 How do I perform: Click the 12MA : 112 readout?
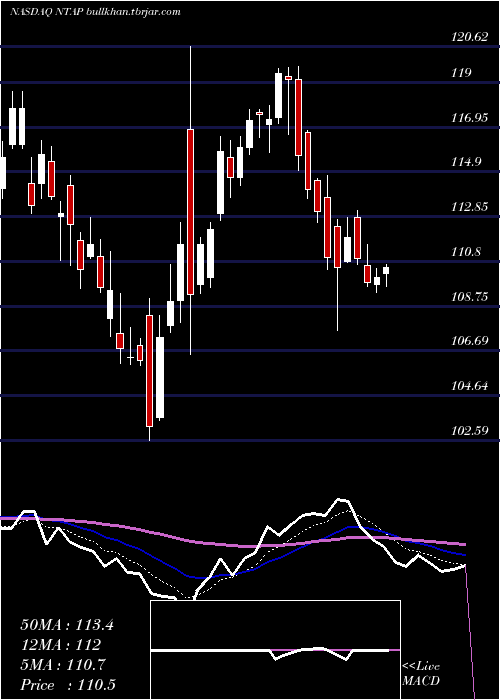tap(60, 645)
